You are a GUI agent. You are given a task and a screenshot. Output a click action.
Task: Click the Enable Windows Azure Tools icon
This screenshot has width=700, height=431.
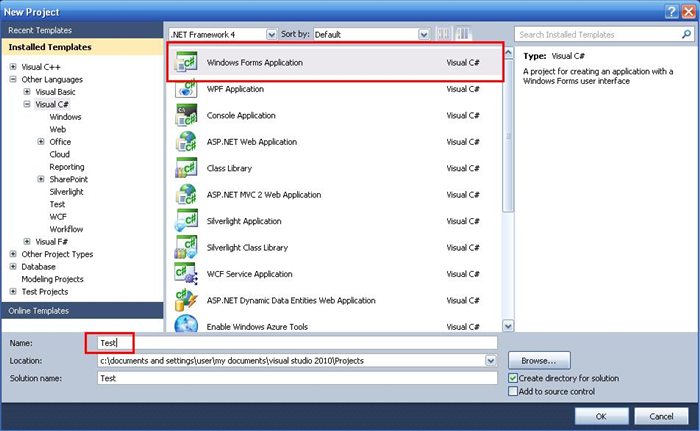[186, 324]
